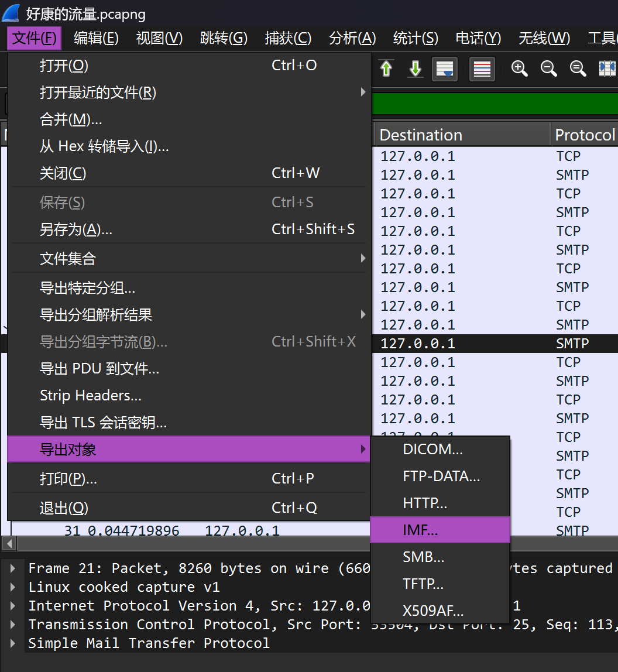
Task: Open the 编辑(E) menu
Action: 96,39
